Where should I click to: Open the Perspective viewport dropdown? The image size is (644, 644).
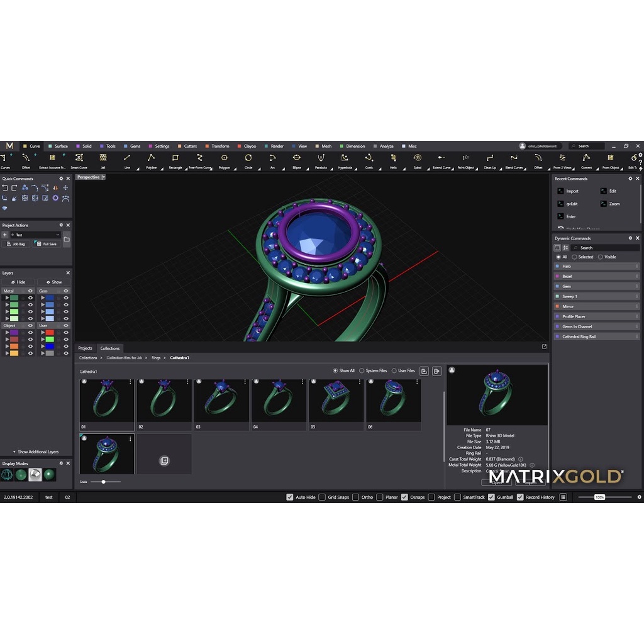pyautogui.click(x=103, y=177)
